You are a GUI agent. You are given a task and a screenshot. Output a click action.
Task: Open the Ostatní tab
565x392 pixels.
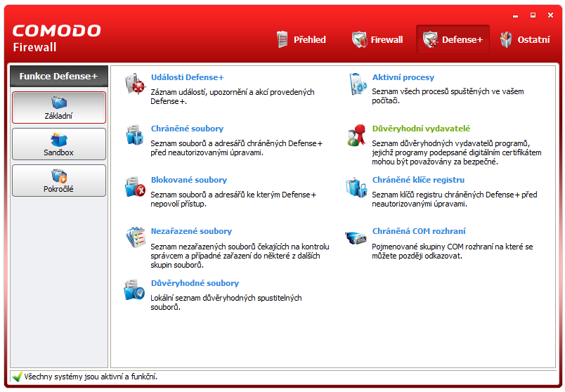point(525,39)
